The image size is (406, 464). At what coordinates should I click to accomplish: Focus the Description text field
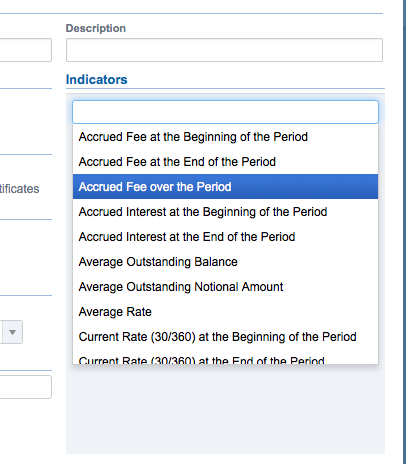[224, 50]
